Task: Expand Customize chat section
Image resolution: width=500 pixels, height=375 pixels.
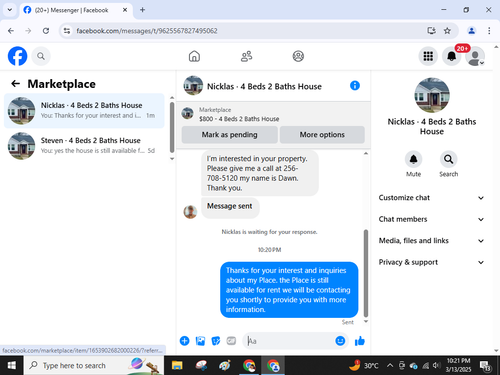Action: pyautogui.click(x=431, y=198)
